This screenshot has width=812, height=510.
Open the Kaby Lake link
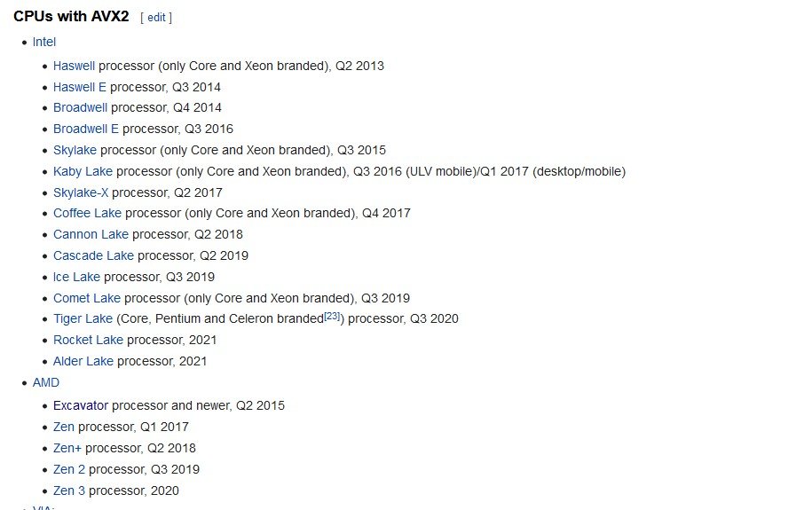[x=83, y=171]
